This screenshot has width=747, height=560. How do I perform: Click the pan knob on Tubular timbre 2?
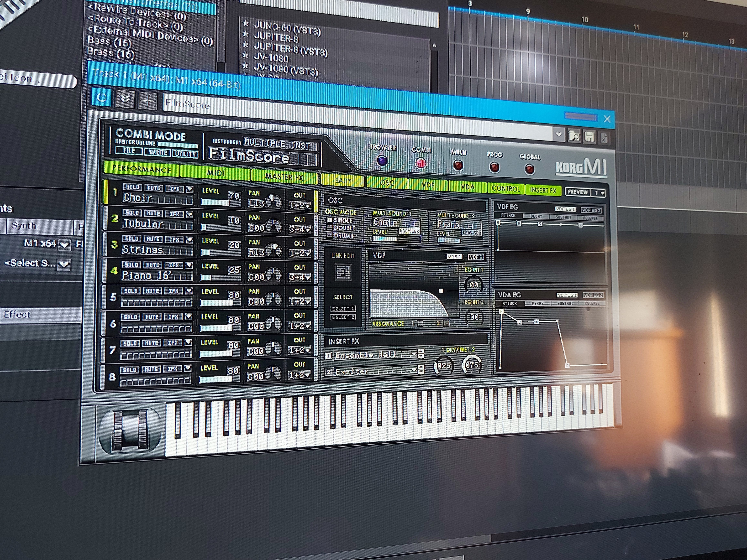(274, 226)
